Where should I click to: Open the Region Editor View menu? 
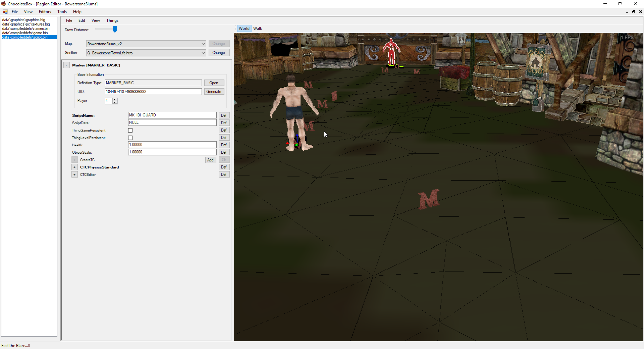tap(96, 20)
